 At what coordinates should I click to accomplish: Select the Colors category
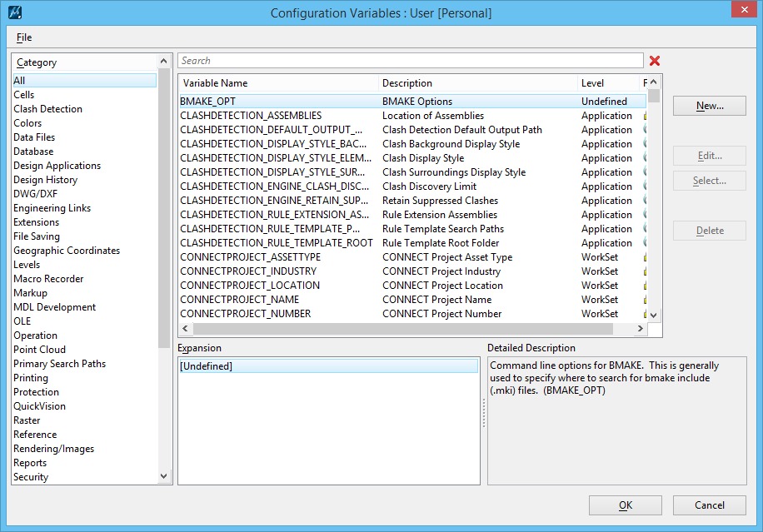click(85, 123)
